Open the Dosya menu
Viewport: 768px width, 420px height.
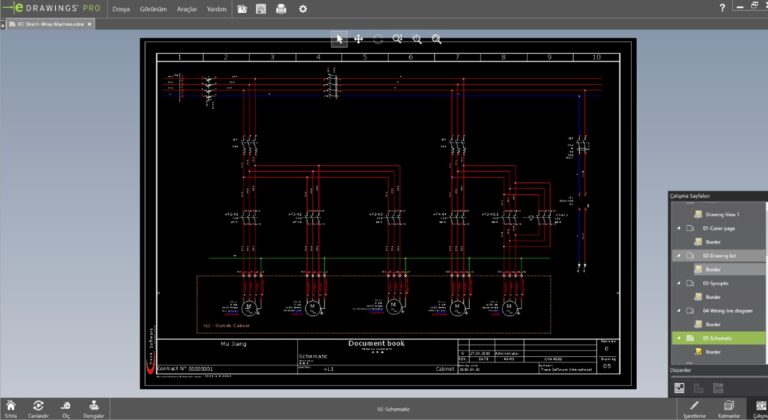click(x=120, y=8)
